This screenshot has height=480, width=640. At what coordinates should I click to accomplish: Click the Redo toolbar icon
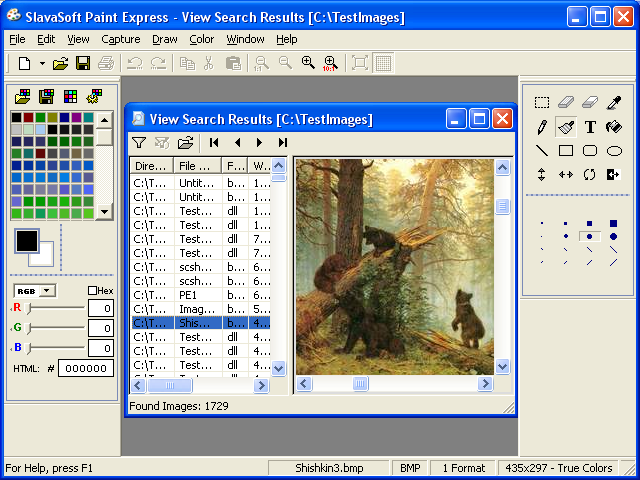[158, 63]
